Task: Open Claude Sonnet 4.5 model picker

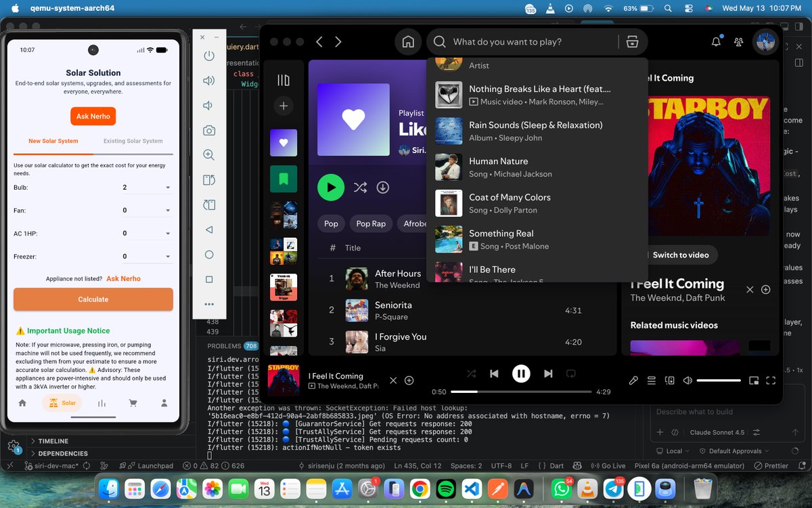Action: tap(717, 432)
